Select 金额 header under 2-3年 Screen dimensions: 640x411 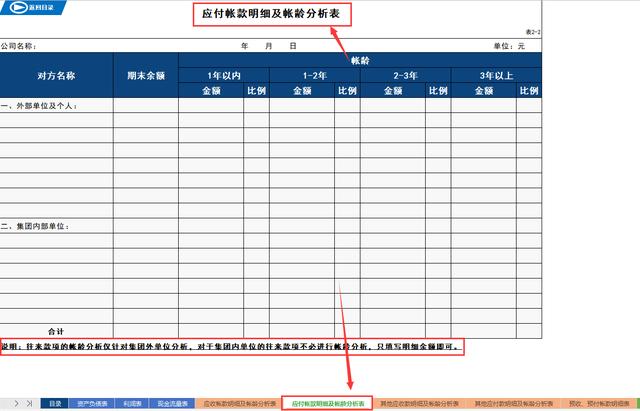pyautogui.click(x=393, y=91)
